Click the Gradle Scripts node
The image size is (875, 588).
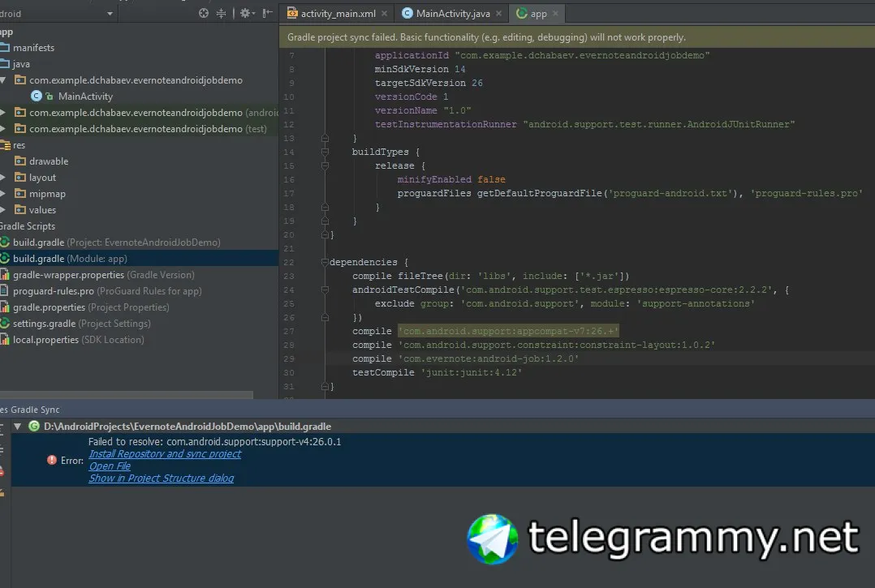[x=139, y=225]
